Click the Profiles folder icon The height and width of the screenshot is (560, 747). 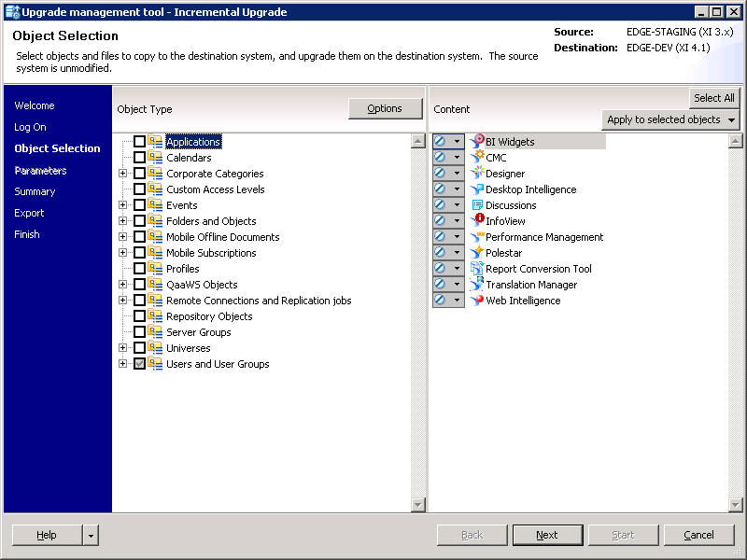coord(155,269)
